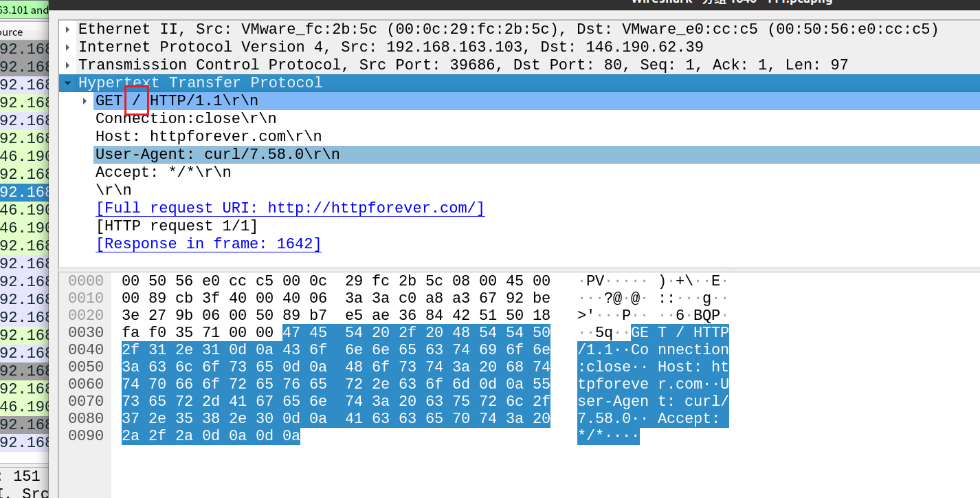Click the ':close·· Host: ht' ASCII text
980x498 pixels.
pos(652,367)
